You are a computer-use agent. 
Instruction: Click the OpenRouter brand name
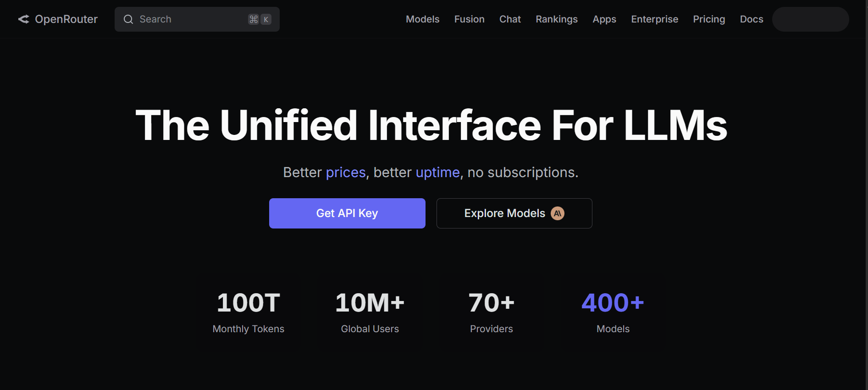(66, 19)
